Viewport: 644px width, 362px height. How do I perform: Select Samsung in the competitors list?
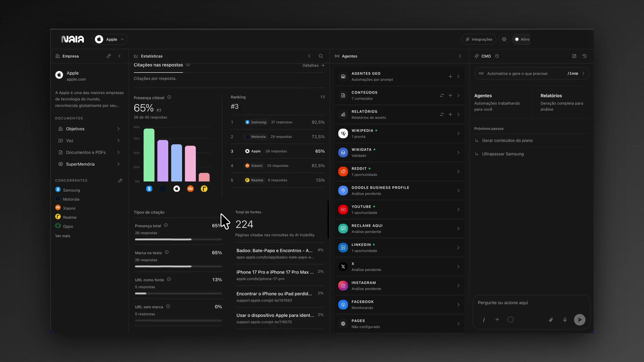point(68,190)
